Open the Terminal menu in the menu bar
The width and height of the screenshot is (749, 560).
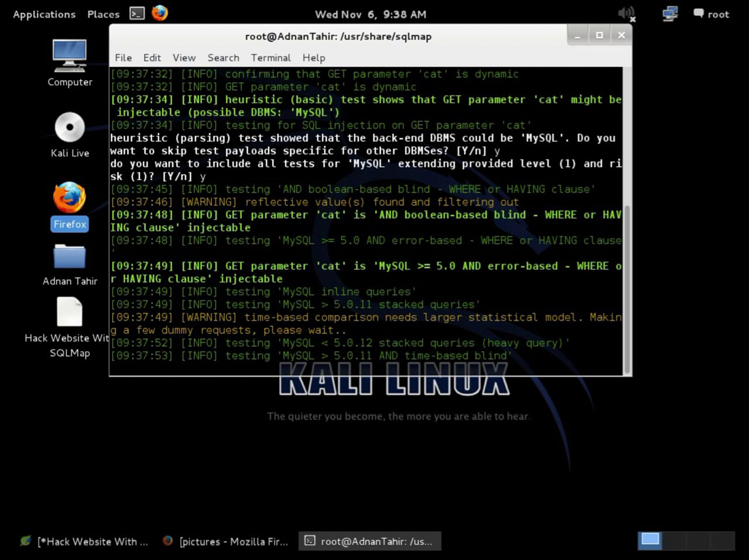click(271, 58)
